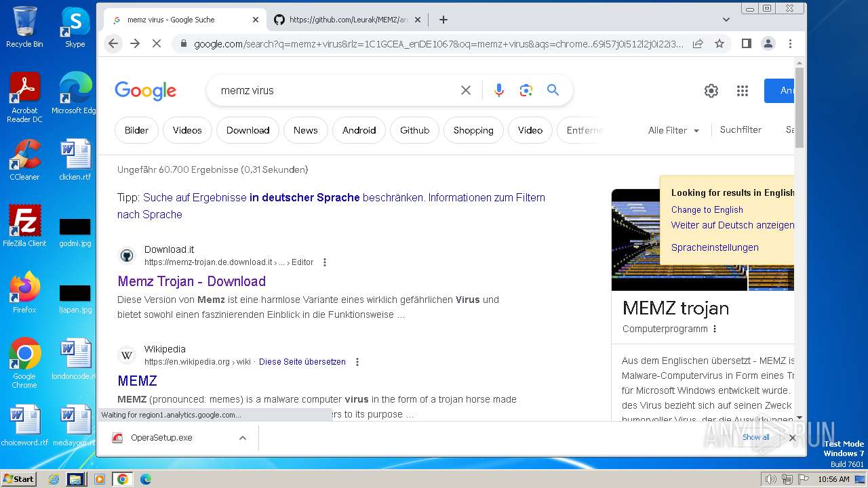This screenshot has height=488, width=868.
Task: Open OperaSetup.exe download options chevron
Action: (243, 438)
